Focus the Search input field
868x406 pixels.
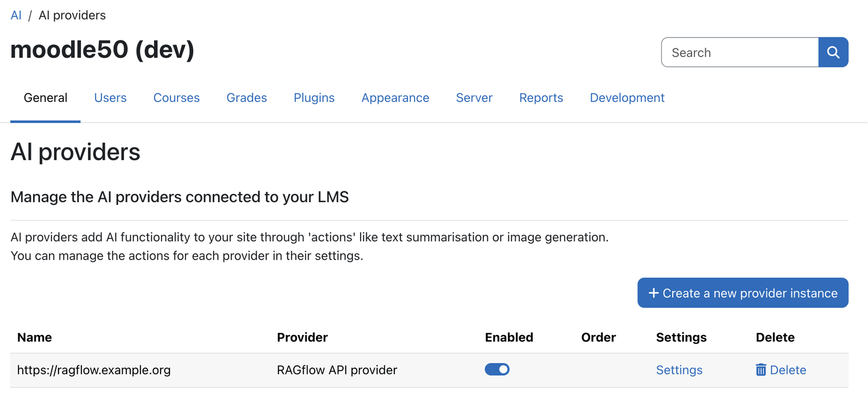[740, 52]
